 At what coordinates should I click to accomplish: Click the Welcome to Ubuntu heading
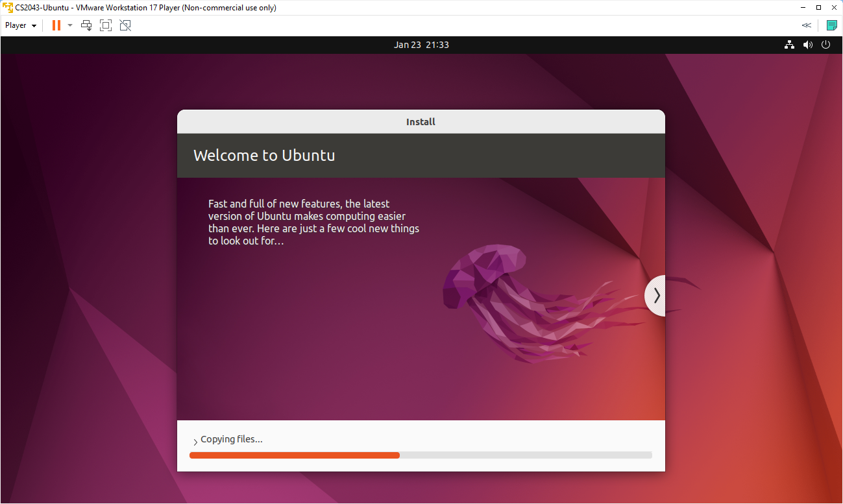point(264,156)
